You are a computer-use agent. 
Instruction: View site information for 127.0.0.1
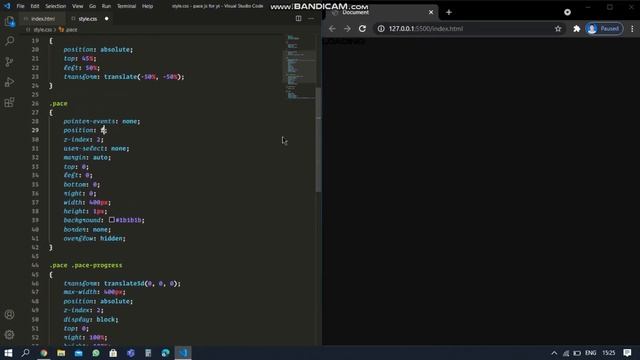(x=381, y=29)
